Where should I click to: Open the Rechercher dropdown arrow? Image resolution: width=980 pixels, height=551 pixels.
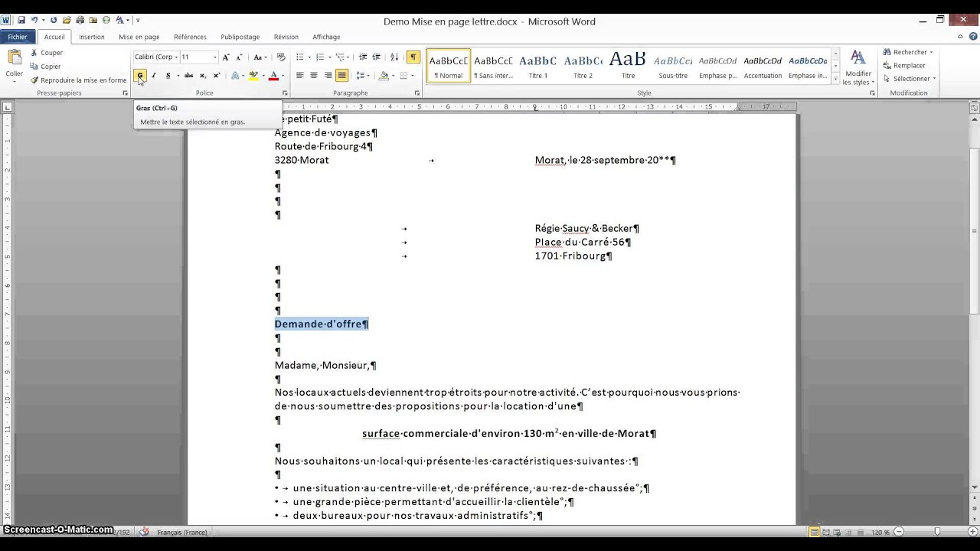(931, 53)
